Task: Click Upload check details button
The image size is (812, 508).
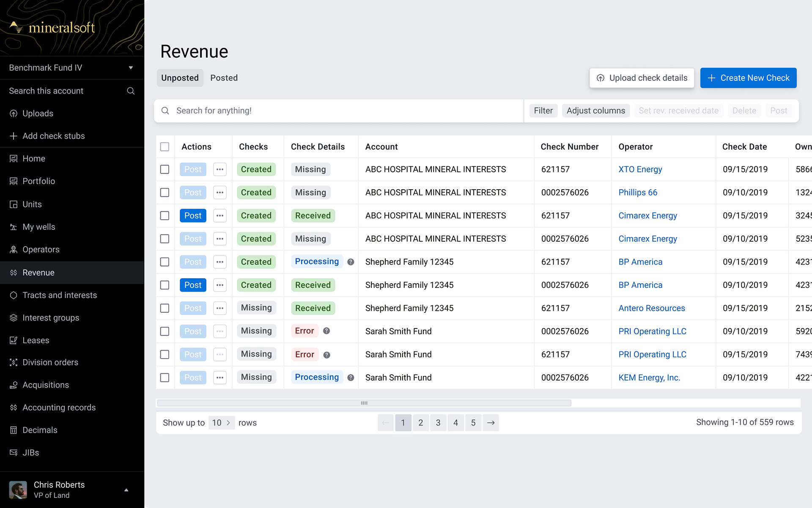Action: pos(642,78)
